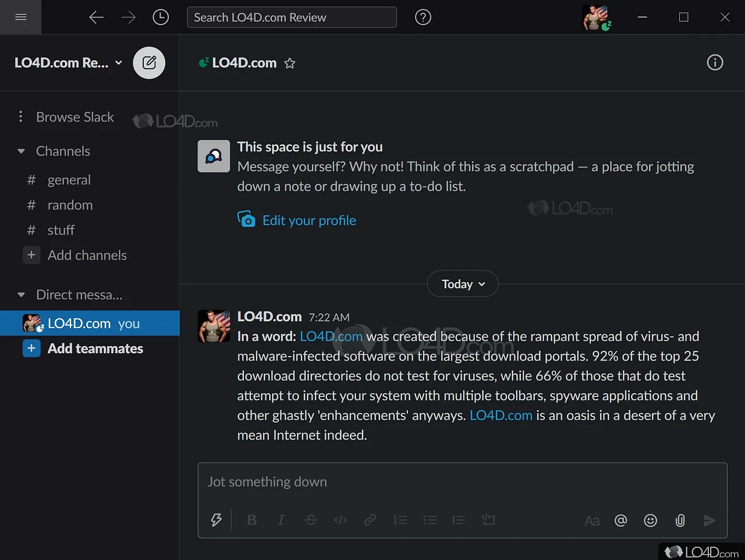This screenshot has height=560, width=745.
Task: Toggle code block formatting
Action: tap(488, 520)
